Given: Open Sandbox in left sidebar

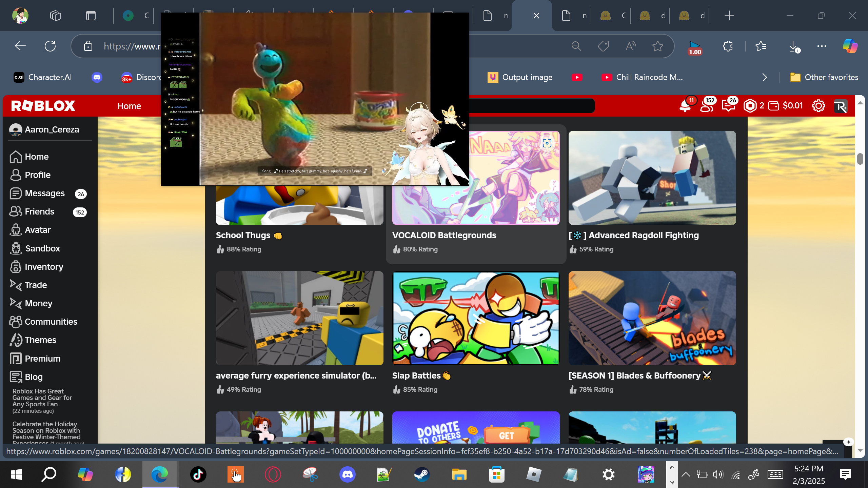Looking at the screenshot, I should (x=35, y=248).
